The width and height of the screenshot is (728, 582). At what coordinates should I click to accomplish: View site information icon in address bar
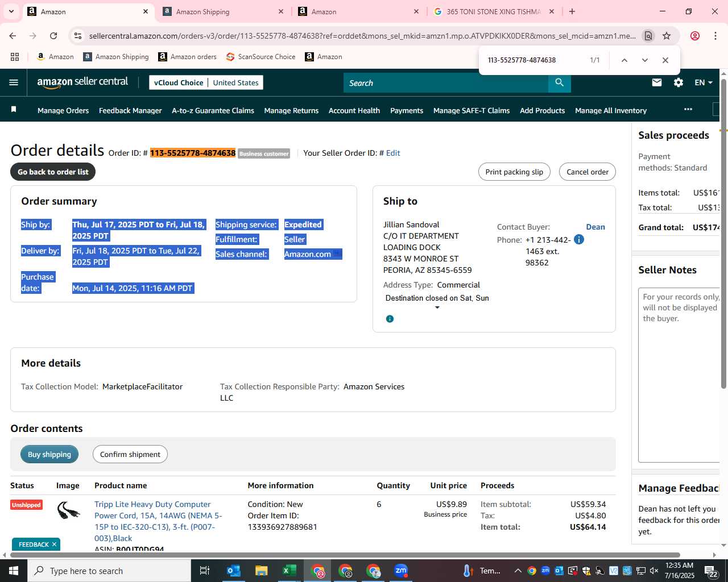[78, 36]
